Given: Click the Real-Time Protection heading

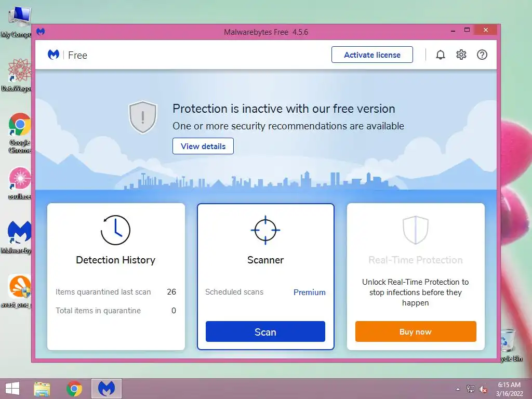Looking at the screenshot, I should click(416, 260).
